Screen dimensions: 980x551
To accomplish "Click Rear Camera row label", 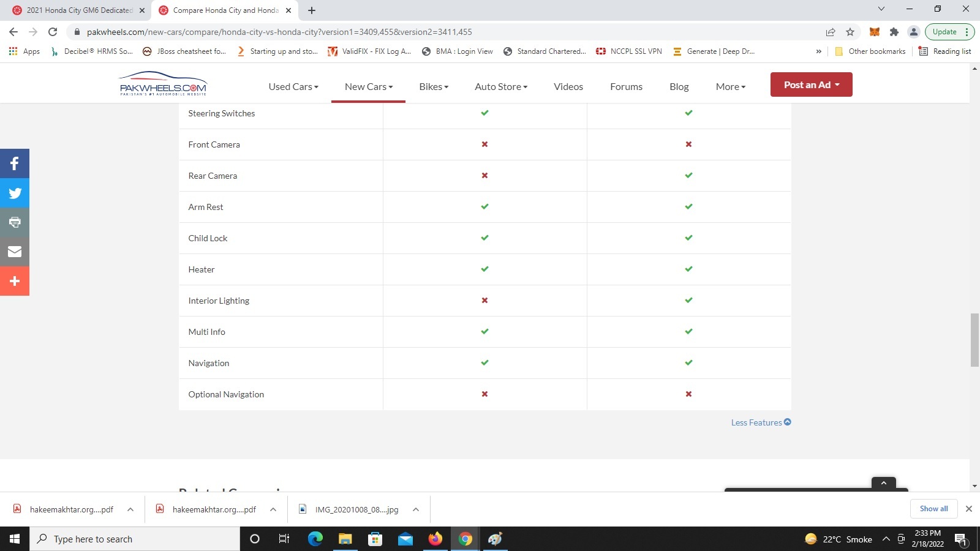I will tap(213, 176).
